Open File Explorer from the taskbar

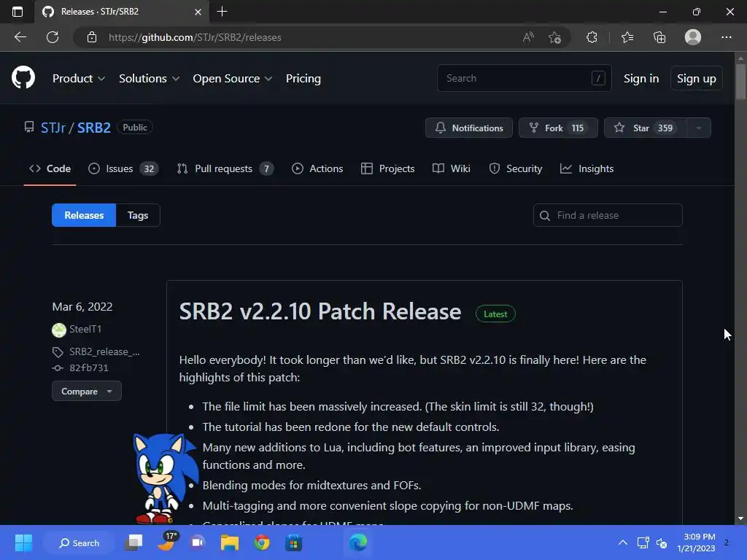pyautogui.click(x=230, y=542)
